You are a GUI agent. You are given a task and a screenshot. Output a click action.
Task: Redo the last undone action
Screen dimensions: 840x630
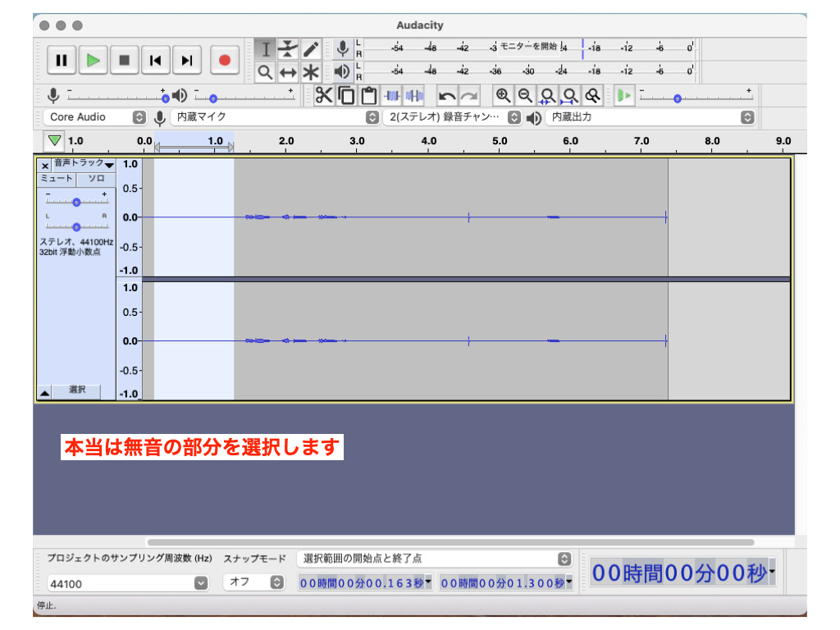(x=469, y=95)
